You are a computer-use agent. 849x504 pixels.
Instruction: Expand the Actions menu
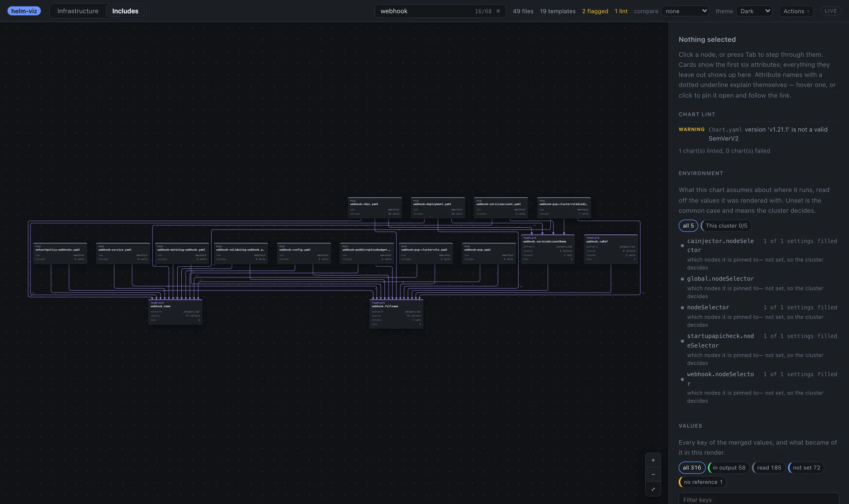[796, 11]
